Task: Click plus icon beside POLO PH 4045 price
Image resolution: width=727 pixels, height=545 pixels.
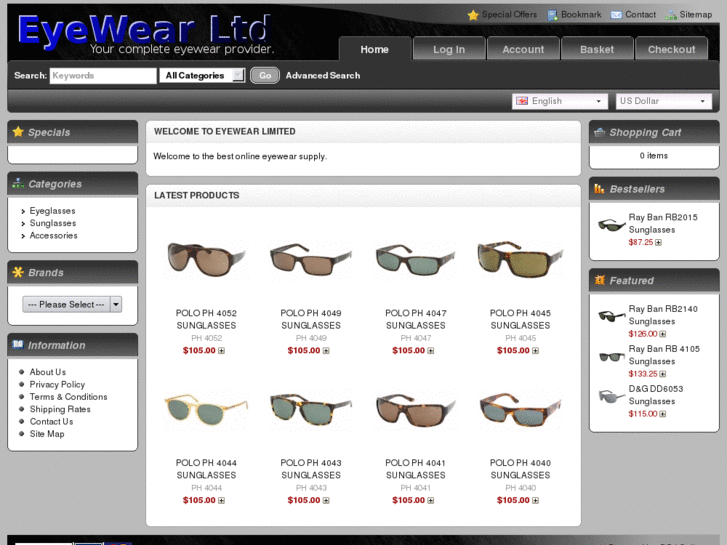Action: pos(536,351)
